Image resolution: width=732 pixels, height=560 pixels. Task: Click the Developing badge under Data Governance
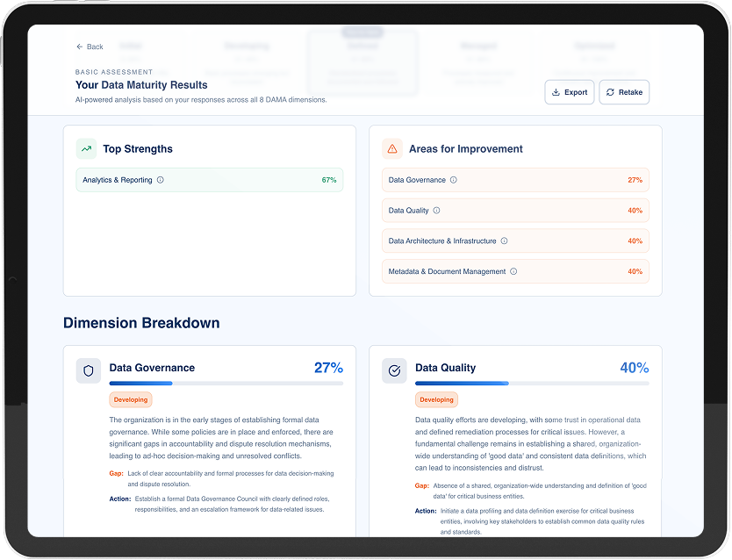[x=131, y=399]
